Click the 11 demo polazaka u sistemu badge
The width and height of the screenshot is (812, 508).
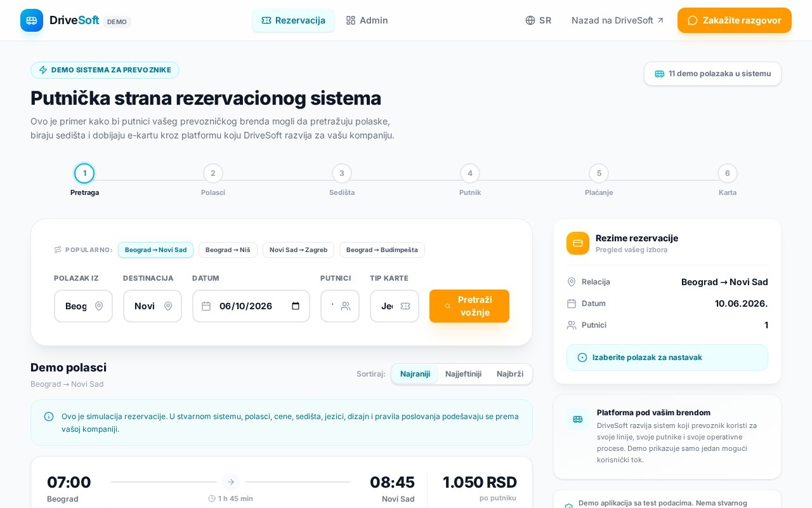[712, 74]
